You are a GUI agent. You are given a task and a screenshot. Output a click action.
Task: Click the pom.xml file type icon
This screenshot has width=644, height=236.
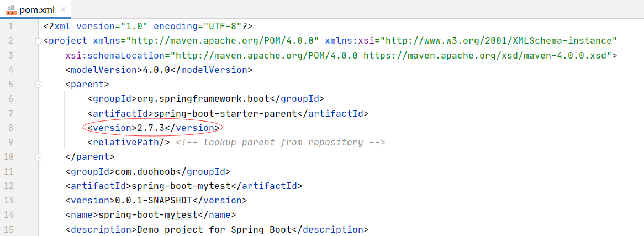pos(10,9)
